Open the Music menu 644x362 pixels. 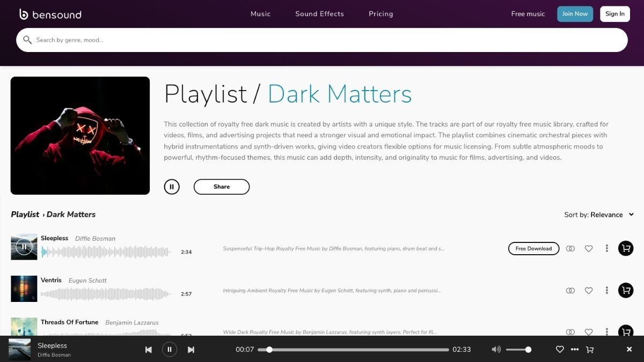pyautogui.click(x=261, y=14)
